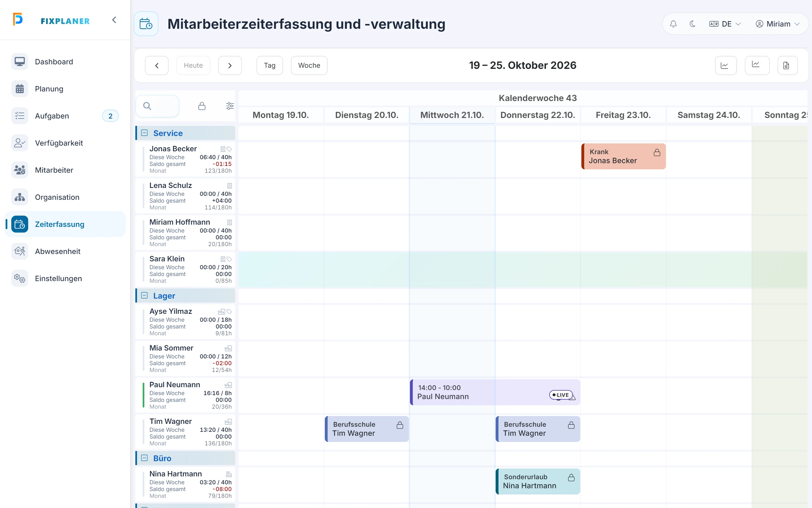The height and width of the screenshot is (508, 812).
Task: Click the note icon next to Lena Schulz
Action: click(230, 186)
